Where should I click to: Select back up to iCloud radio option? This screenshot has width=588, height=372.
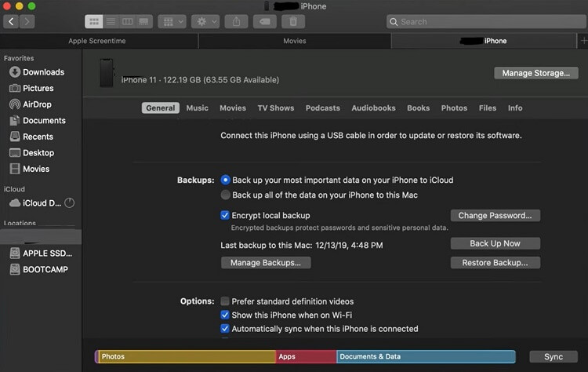coord(226,180)
